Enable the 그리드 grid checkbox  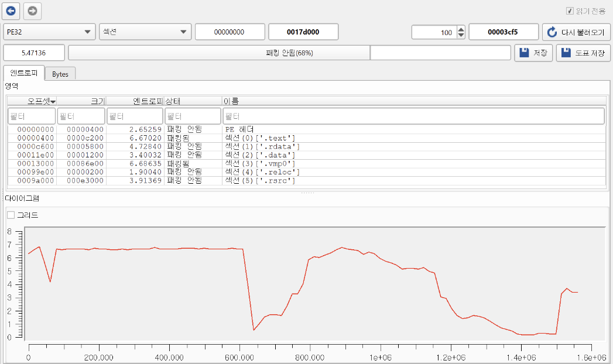pos(11,215)
